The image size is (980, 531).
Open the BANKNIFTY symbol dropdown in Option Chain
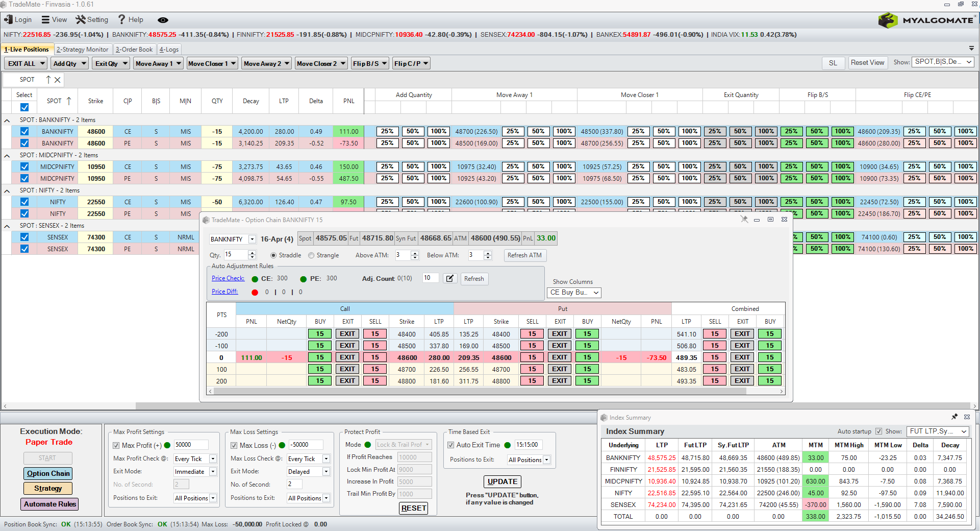pos(252,239)
